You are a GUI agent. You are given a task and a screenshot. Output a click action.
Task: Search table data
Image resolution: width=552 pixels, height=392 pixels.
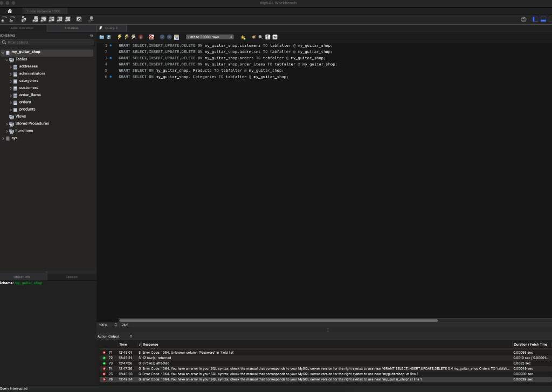tap(79, 19)
